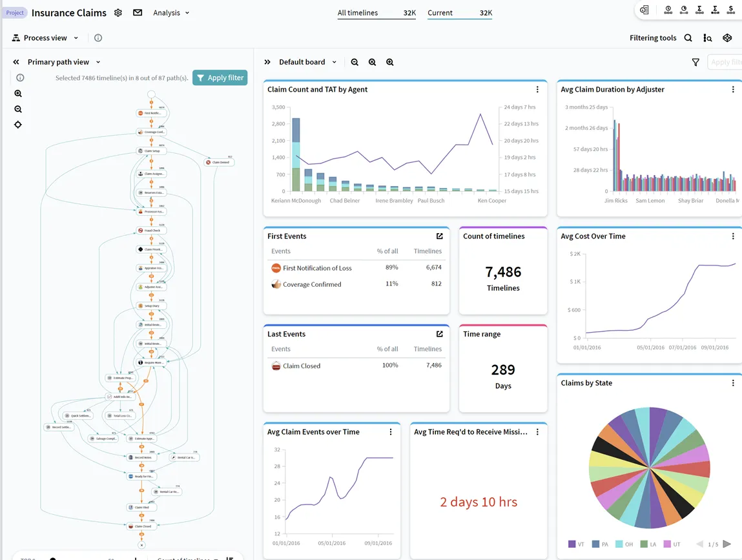Switch to the All timelines tab
This screenshot has height=560, width=742.
[376, 13]
